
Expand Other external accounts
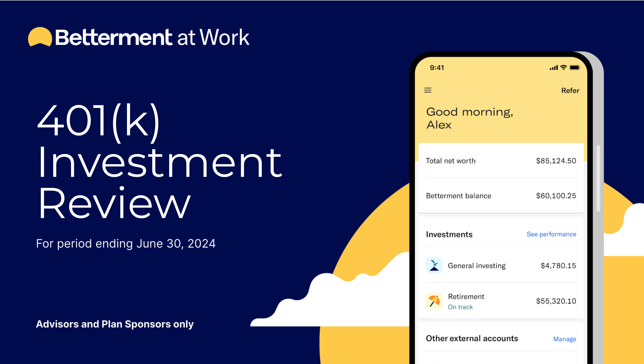click(x=471, y=338)
